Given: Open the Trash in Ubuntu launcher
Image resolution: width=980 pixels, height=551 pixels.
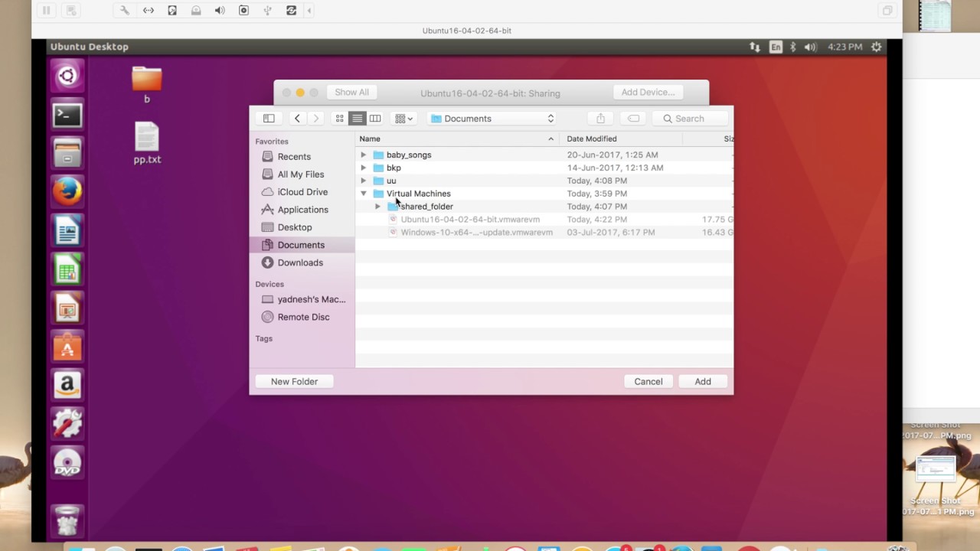Looking at the screenshot, I should point(67,520).
